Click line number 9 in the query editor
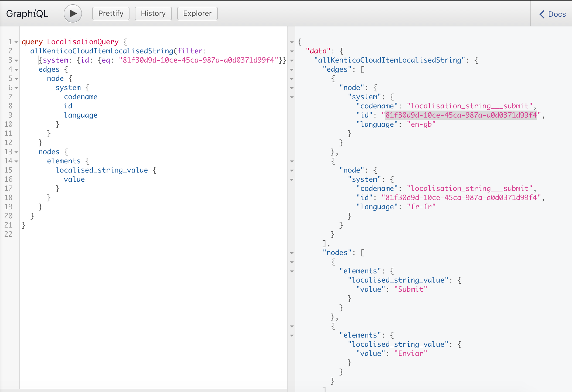This screenshot has width=572, height=392. click(10, 115)
